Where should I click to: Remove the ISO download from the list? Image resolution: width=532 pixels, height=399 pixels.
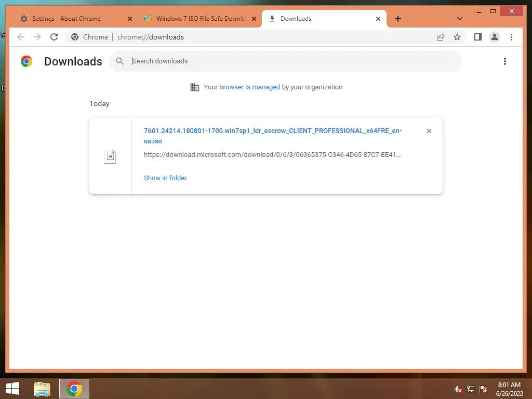(429, 131)
